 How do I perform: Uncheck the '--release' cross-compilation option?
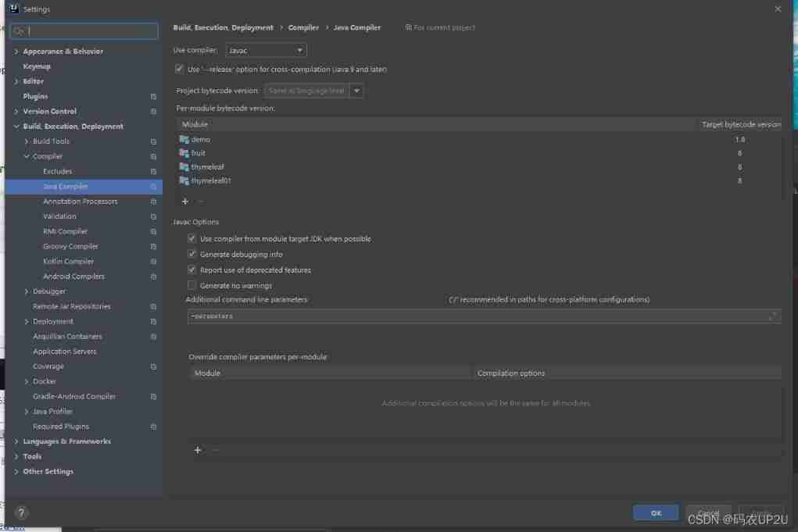pos(180,69)
